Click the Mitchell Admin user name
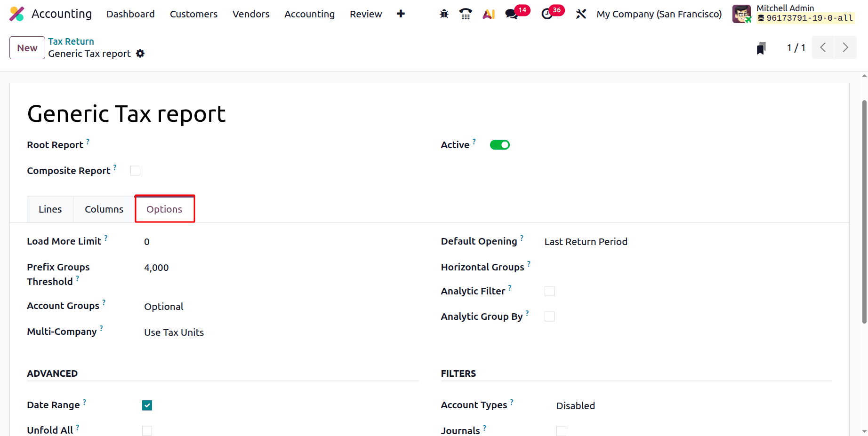Screen dimensions: 868x436 coord(785,8)
